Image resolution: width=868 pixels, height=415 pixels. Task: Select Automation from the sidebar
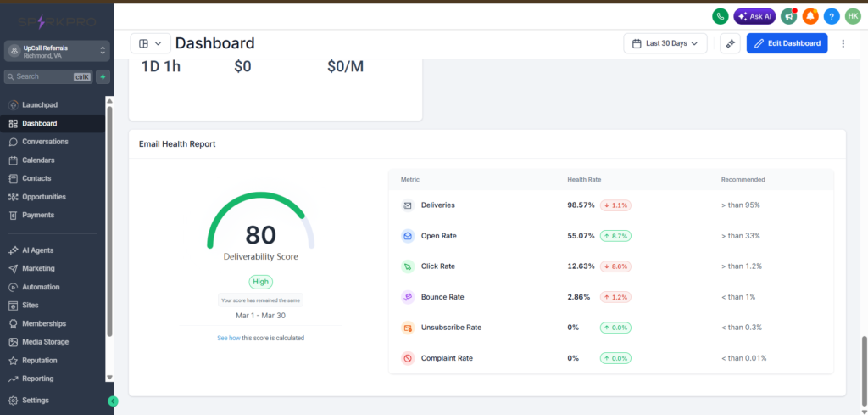pos(41,287)
